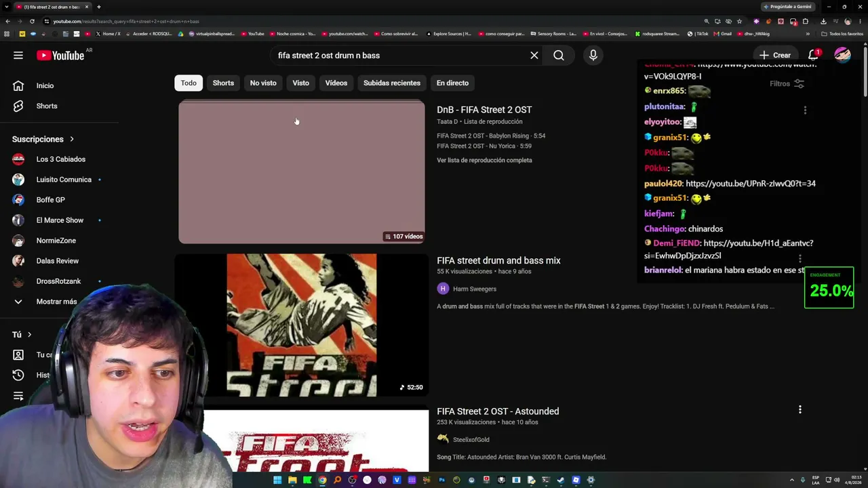This screenshot has height=488, width=868.
Task: Open Ver lista de reproducción completa
Action: tap(484, 161)
